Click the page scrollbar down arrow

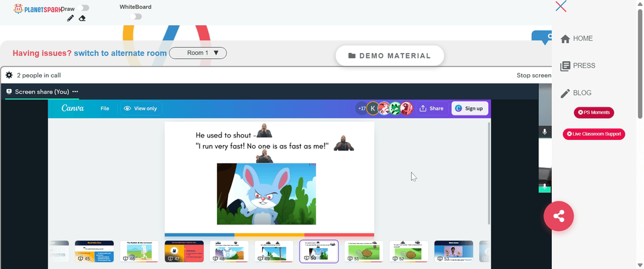click(640, 265)
